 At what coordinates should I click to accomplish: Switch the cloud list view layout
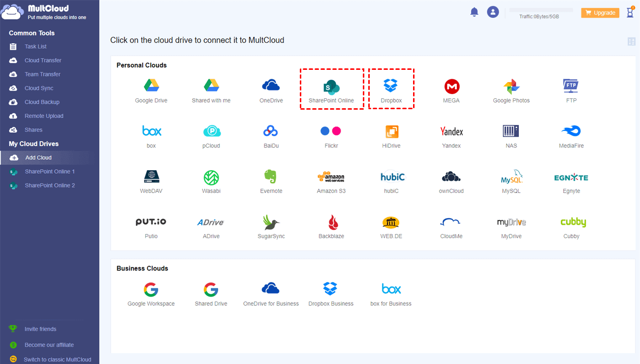[x=632, y=42]
